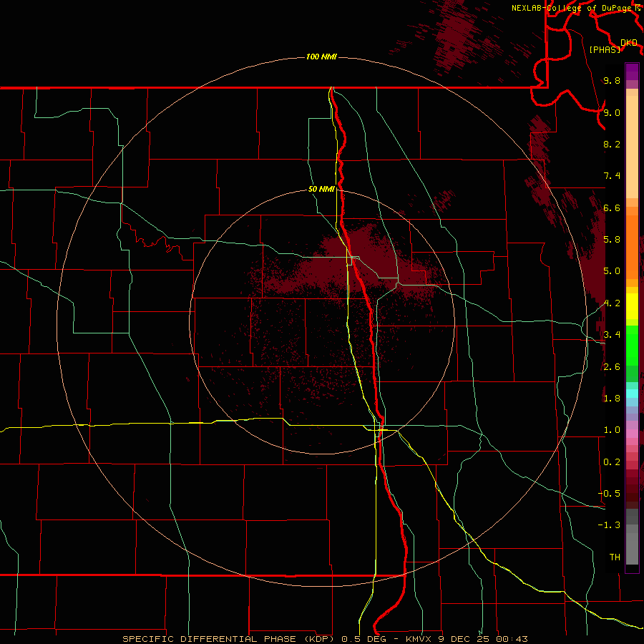Click the 5.8 color scale value
The image size is (644, 644).
[x=612, y=240]
